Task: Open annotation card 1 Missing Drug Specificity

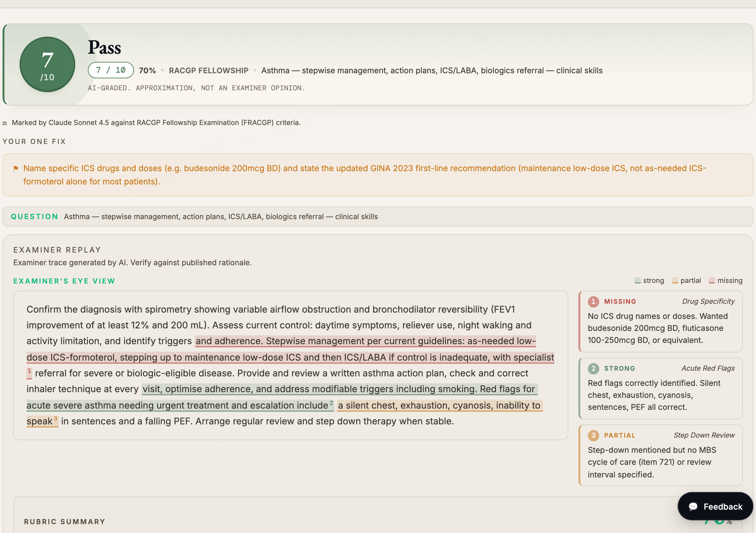Action: 660,321
